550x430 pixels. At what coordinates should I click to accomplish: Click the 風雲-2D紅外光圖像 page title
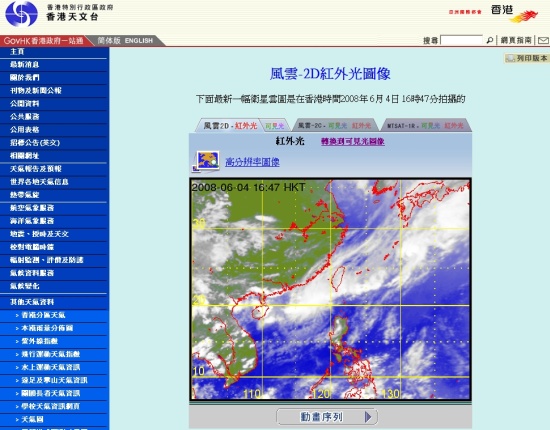pyautogui.click(x=330, y=74)
